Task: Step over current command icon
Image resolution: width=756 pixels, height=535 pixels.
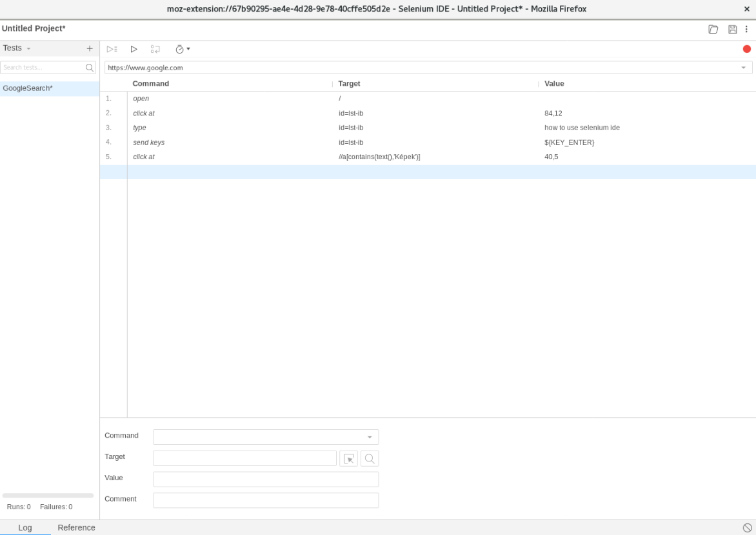Action: coord(155,49)
